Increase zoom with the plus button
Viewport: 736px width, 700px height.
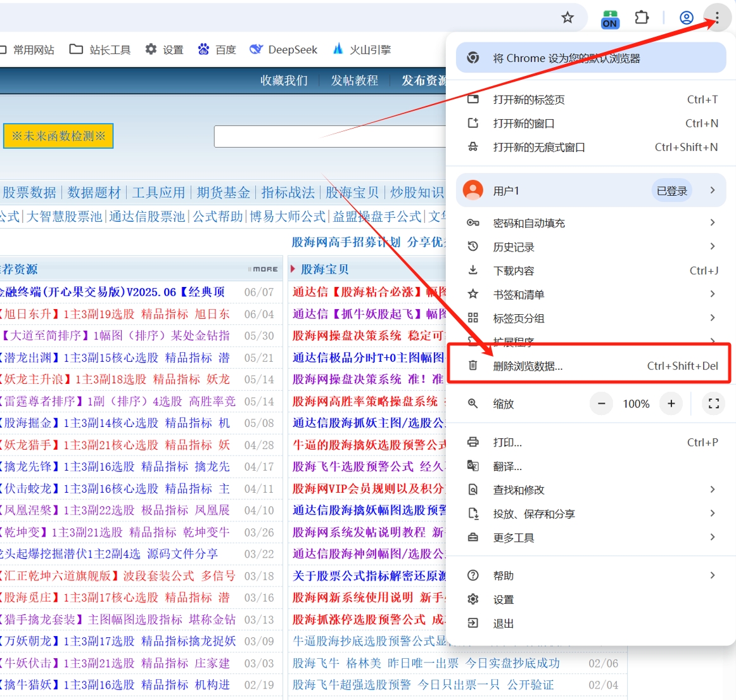point(671,404)
